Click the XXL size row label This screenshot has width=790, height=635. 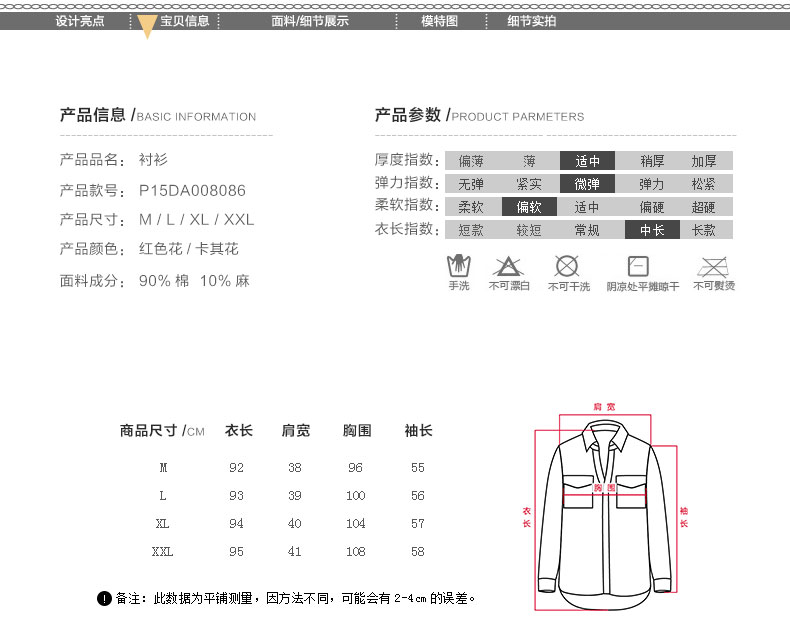click(162, 552)
